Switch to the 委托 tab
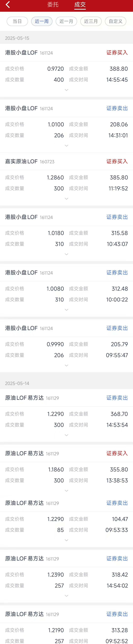The image size is (133, 644). [x=53, y=5]
